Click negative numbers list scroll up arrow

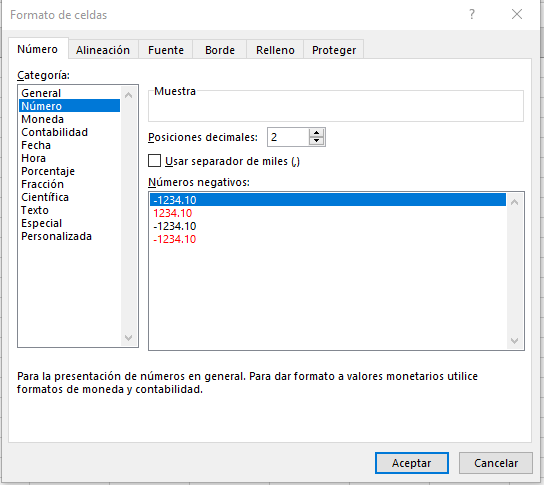click(515, 202)
